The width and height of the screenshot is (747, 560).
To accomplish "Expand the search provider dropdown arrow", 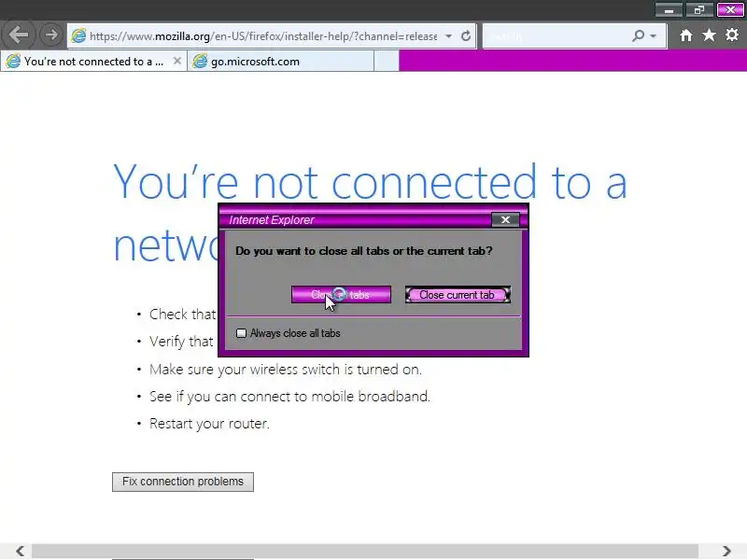I will pos(654,36).
